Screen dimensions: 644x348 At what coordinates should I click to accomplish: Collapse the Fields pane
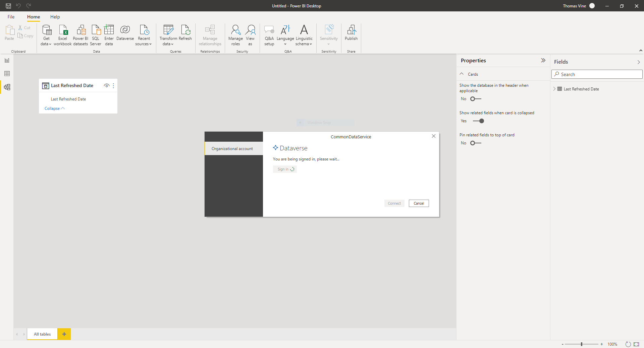(639, 62)
